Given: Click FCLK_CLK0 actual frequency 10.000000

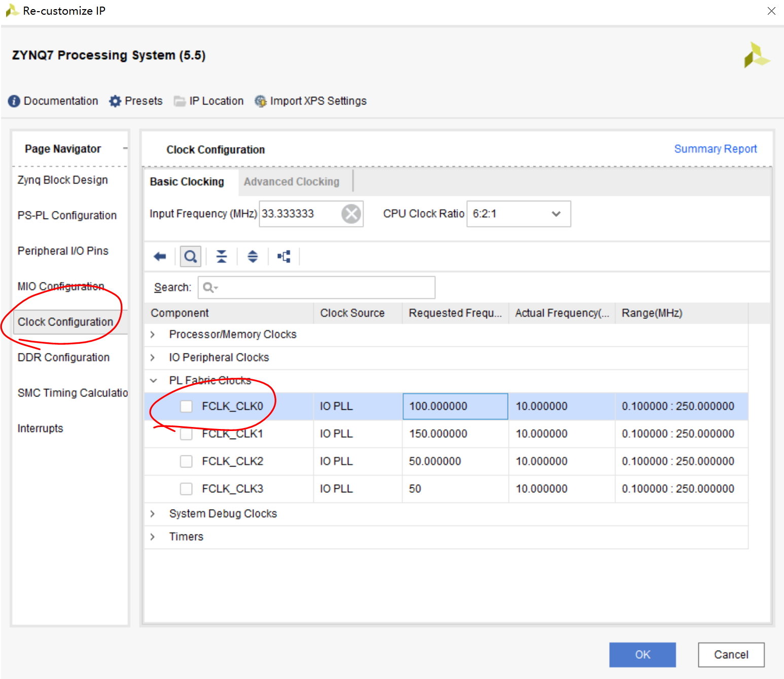Looking at the screenshot, I should pyautogui.click(x=562, y=406).
